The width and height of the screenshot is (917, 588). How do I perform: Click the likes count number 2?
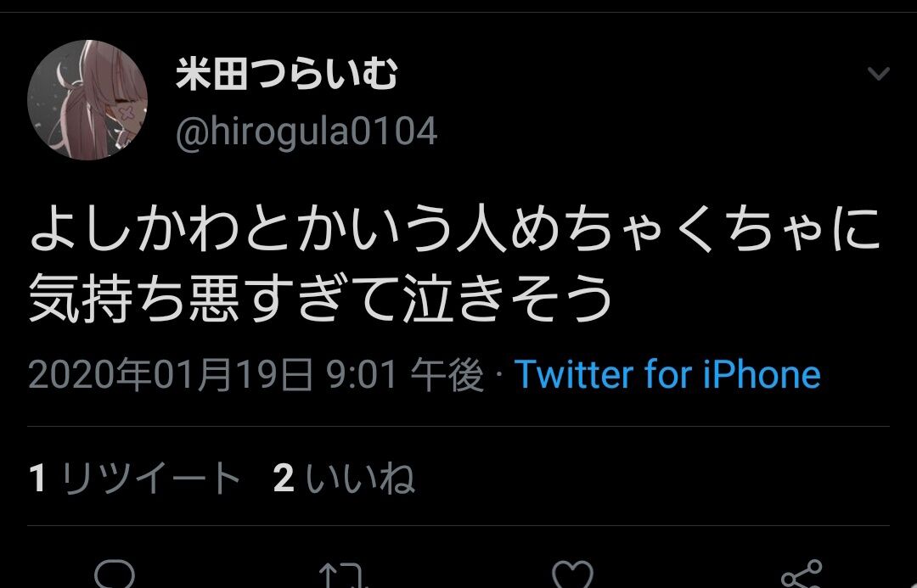point(284,478)
